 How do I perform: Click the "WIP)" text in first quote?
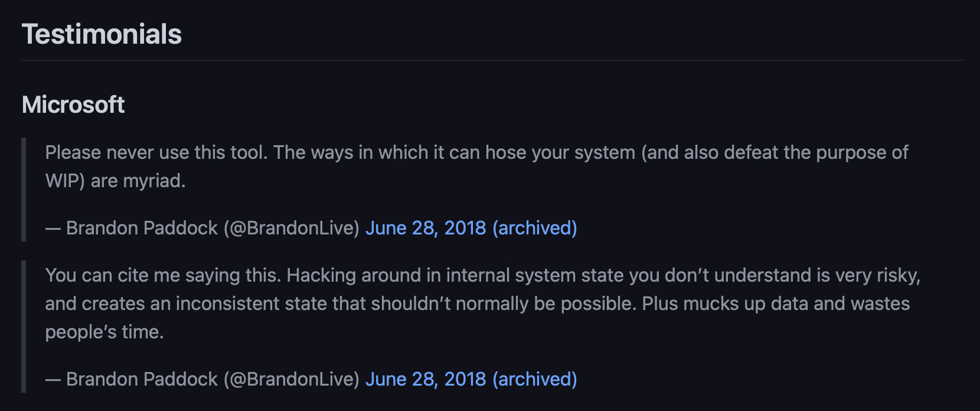[65, 181]
